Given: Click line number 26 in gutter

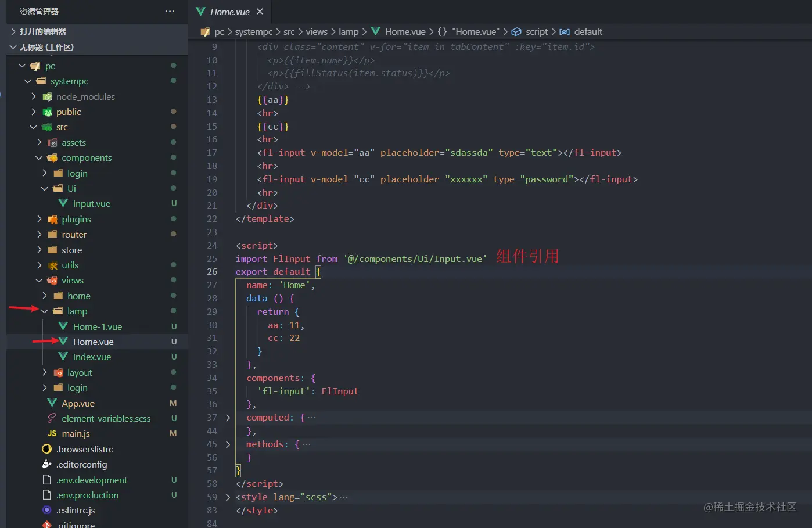Looking at the screenshot, I should [212, 272].
